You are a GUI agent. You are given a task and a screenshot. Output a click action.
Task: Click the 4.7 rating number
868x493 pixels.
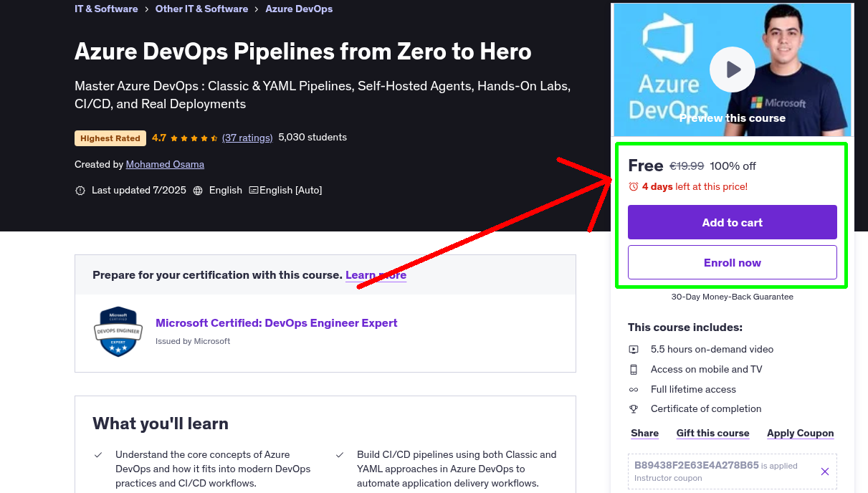pyautogui.click(x=159, y=138)
